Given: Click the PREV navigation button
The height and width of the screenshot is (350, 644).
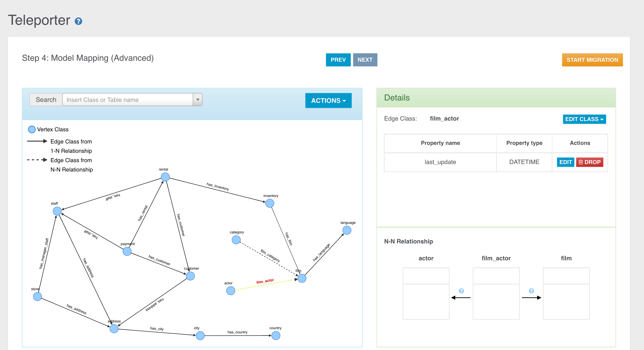Looking at the screenshot, I should point(338,60).
